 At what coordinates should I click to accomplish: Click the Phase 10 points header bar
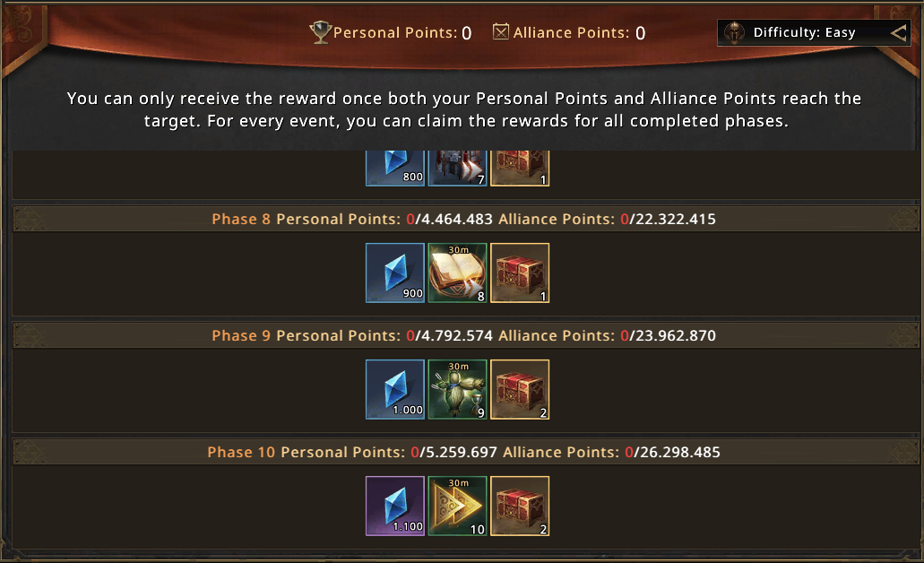(x=462, y=453)
